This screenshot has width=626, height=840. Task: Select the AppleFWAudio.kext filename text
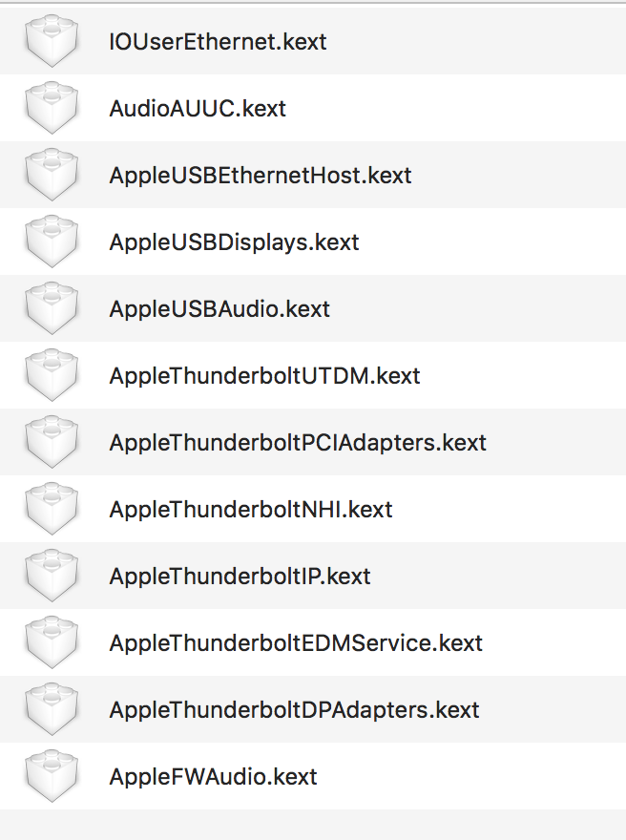coord(213,777)
